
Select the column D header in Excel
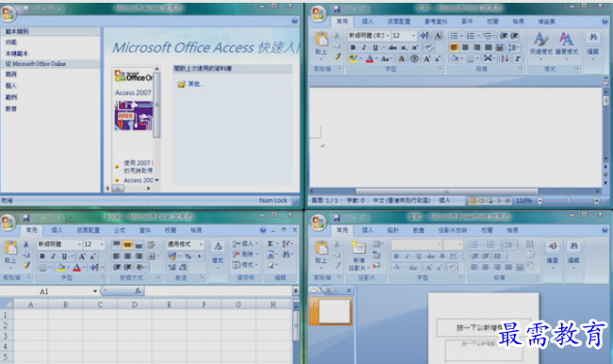tap(135, 305)
